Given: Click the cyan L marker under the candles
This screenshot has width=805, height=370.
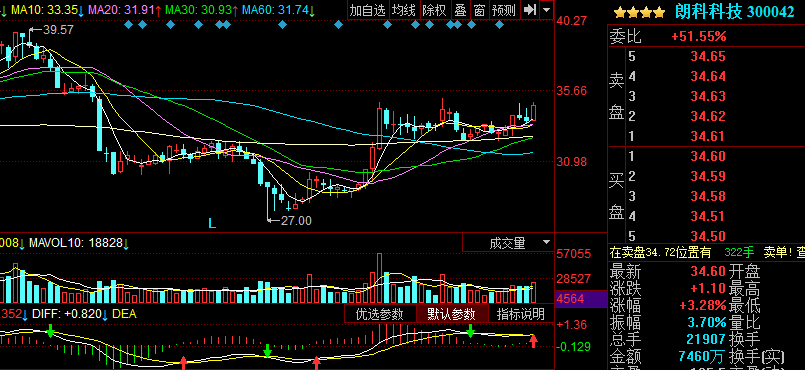Looking at the screenshot, I should pyautogui.click(x=212, y=223).
